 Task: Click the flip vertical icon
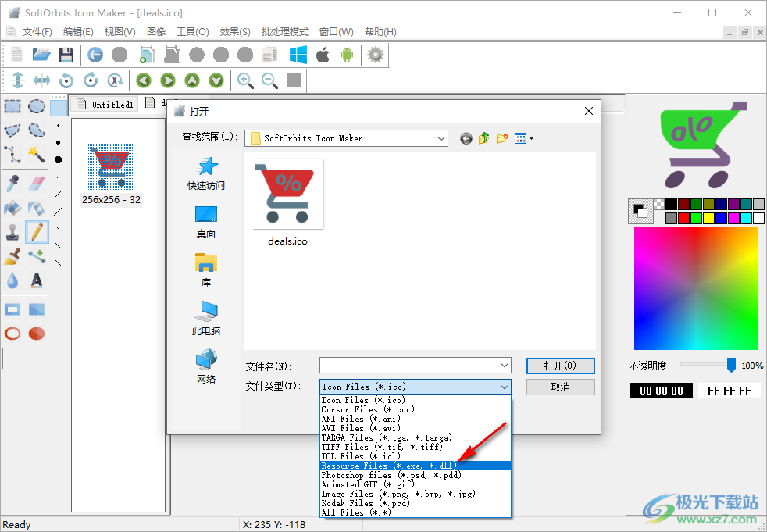click(18, 80)
